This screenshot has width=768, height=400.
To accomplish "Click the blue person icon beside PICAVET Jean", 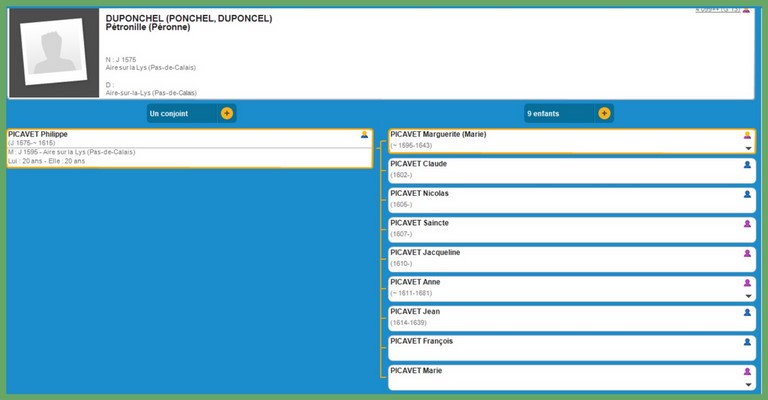I will tap(747, 312).
